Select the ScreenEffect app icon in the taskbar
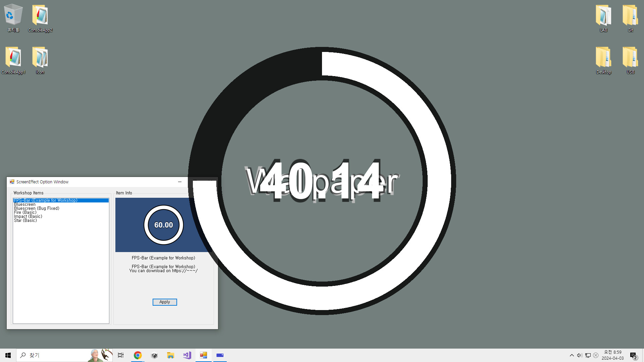This screenshot has height=362, width=644. 203,355
